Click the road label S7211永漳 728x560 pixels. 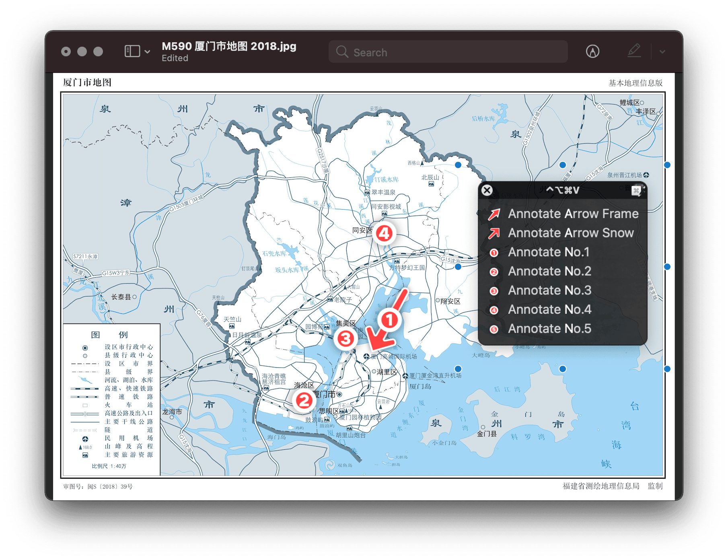pos(85,257)
